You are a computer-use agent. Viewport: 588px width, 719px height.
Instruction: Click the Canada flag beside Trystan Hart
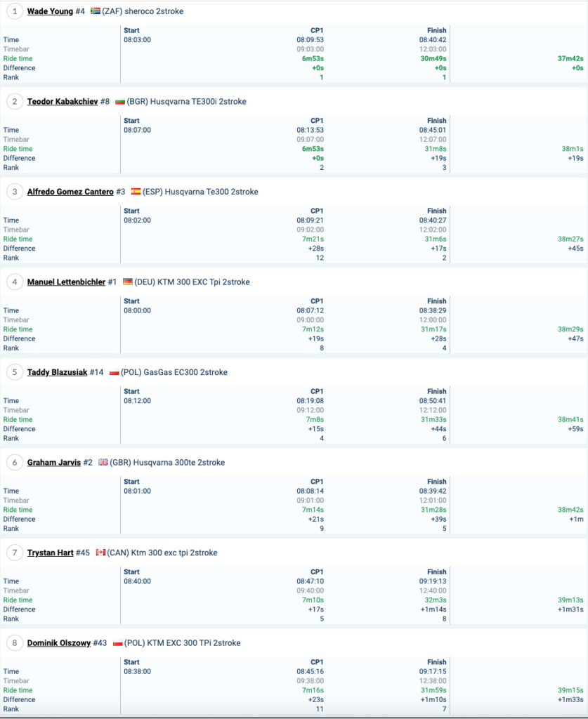[100, 553]
